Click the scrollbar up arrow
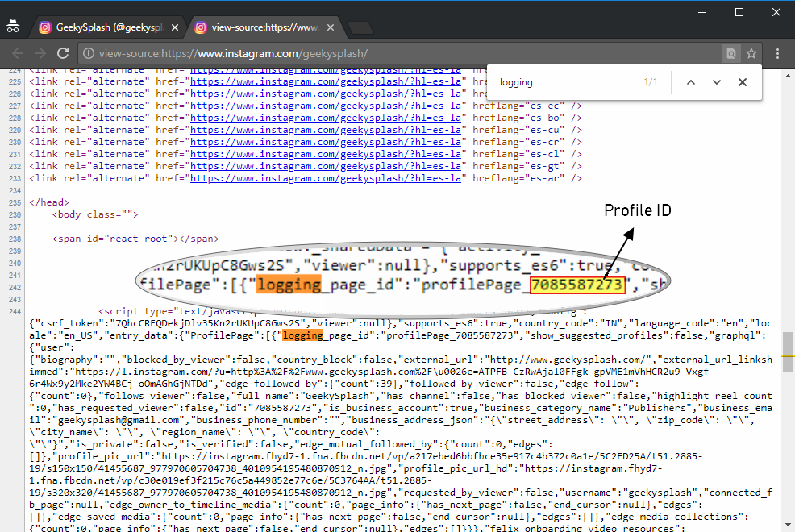 [x=788, y=76]
